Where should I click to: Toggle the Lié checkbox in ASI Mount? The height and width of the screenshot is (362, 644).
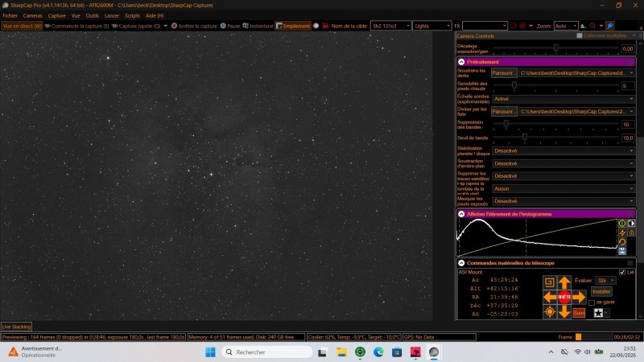622,272
